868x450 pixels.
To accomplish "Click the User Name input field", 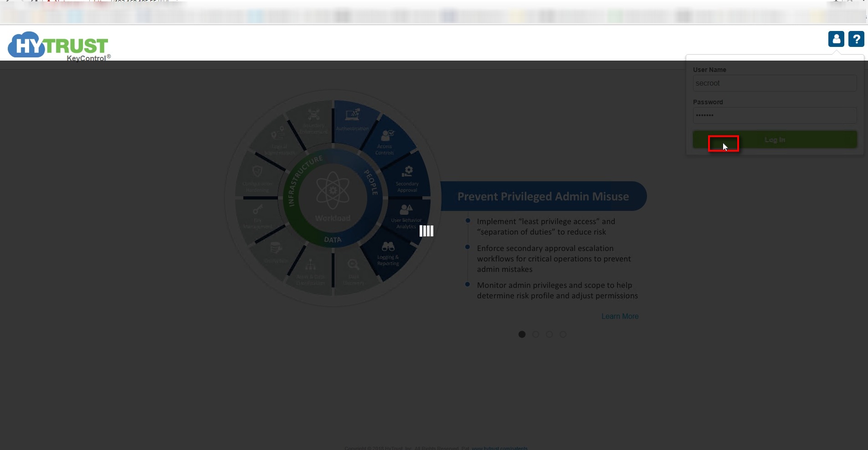I will (775, 83).
